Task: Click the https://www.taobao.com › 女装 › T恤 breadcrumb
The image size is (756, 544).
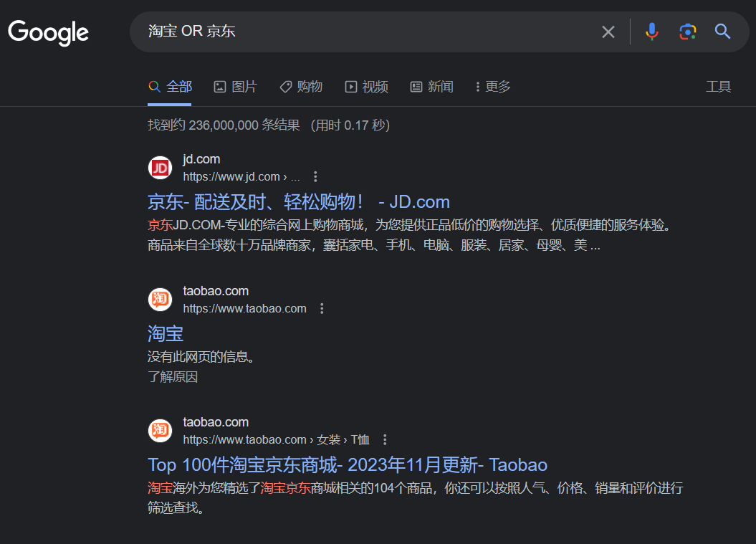Action: (x=276, y=440)
